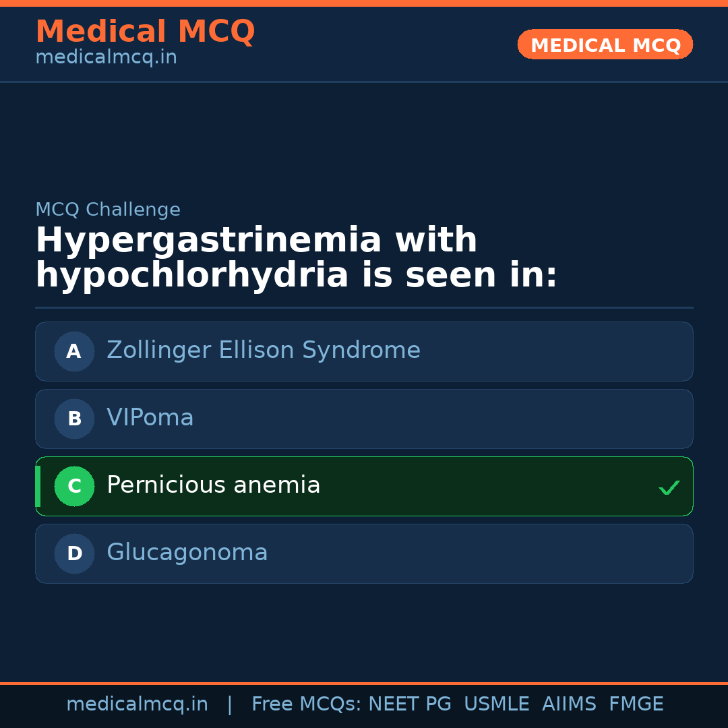Click the green checkmark icon
Screen dimensions: 728x728
[669, 487]
